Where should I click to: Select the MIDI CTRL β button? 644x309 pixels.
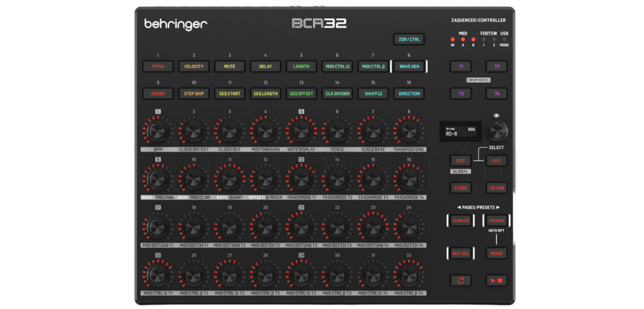coord(373,66)
